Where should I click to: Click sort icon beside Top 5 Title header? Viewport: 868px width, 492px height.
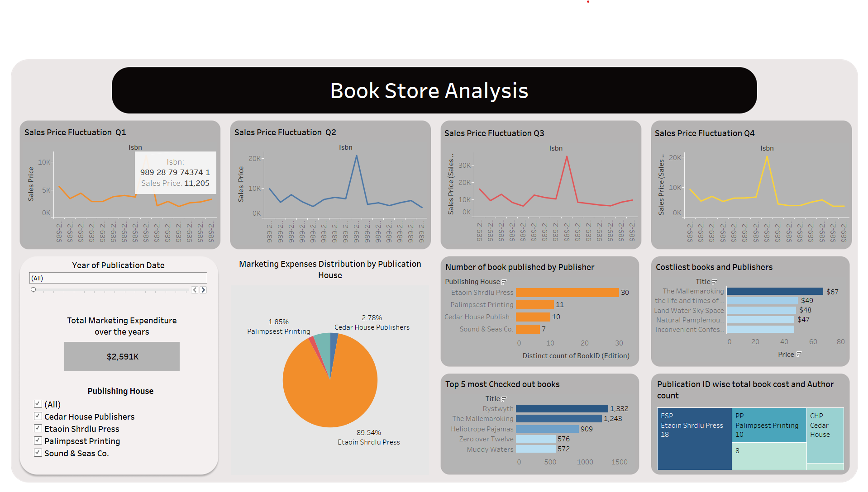tap(504, 399)
